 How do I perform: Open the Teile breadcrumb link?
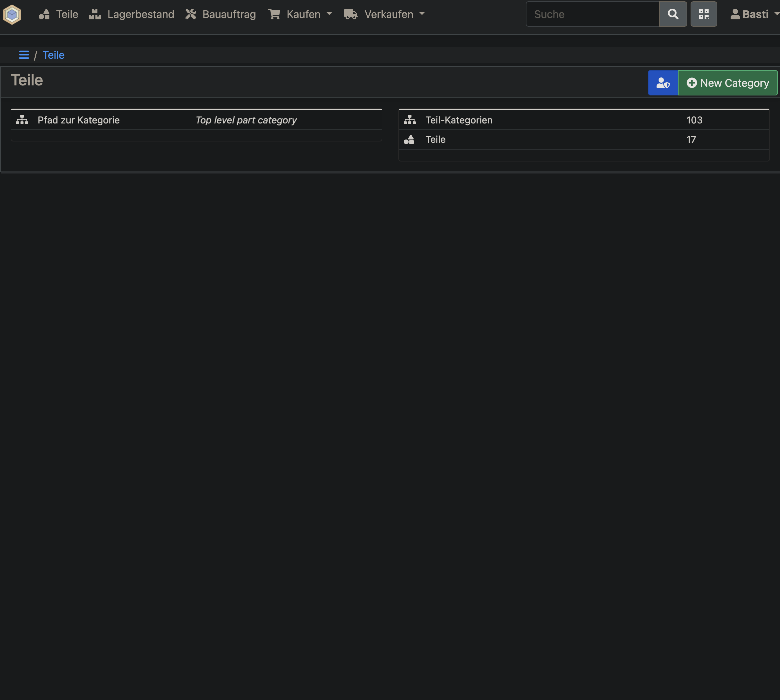[53, 55]
